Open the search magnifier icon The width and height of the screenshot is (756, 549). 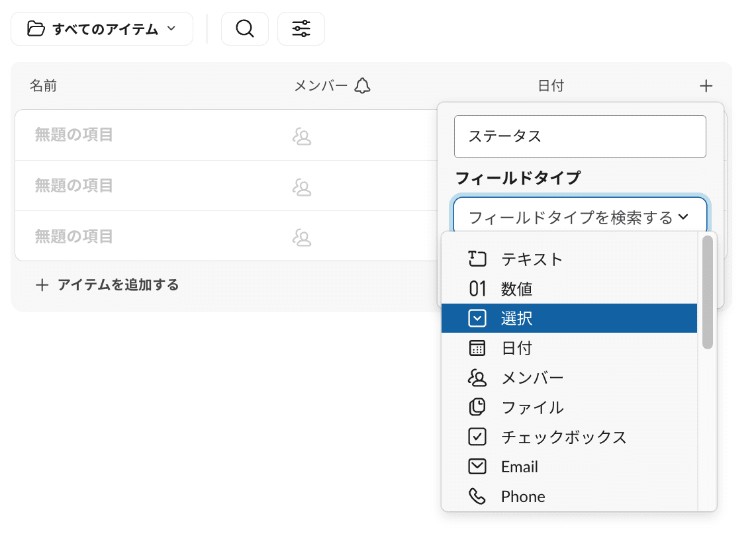tap(244, 28)
